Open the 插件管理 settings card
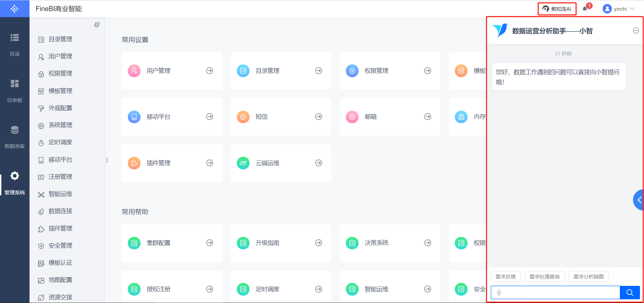Image resolution: width=644 pixels, height=303 pixels. 172,163
